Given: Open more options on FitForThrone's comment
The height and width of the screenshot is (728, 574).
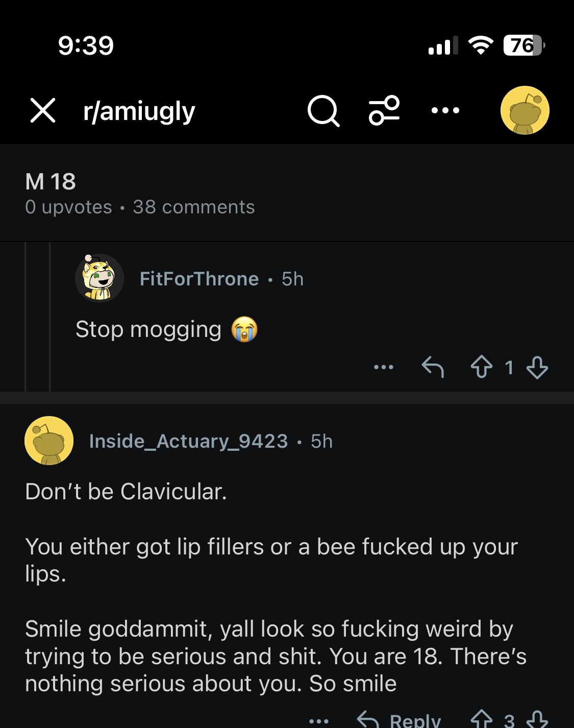Looking at the screenshot, I should click(x=384, y=367).
